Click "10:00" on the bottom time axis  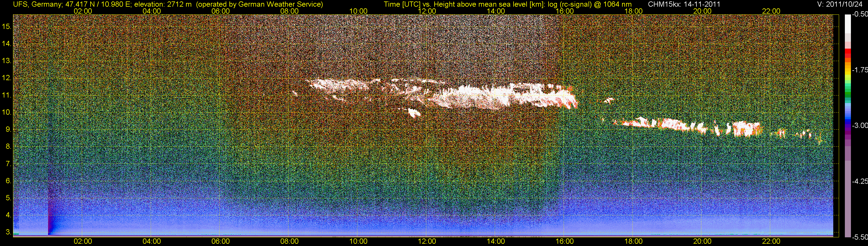358,241
